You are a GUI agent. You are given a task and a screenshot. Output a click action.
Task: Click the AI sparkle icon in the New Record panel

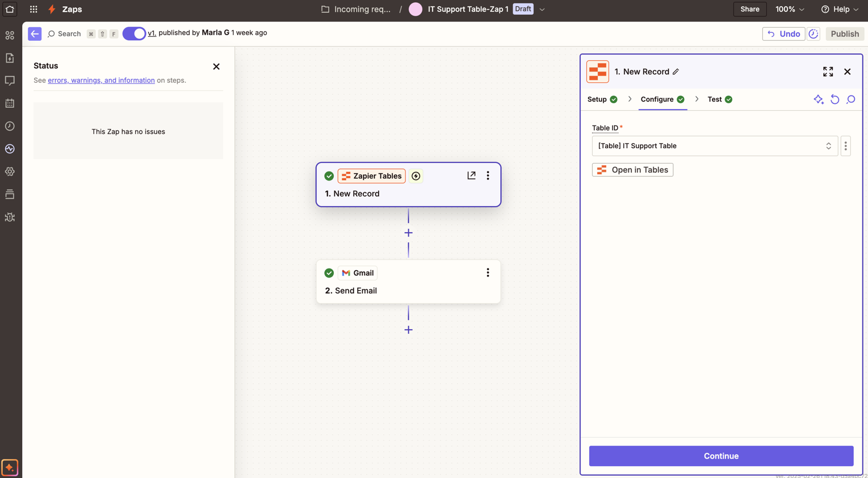pos(819,99)
